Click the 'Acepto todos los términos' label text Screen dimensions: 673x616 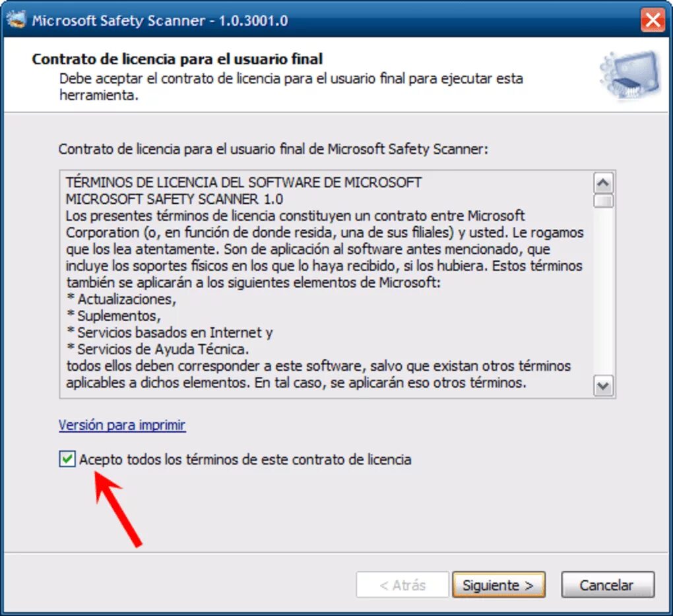click(x=245, y=460)
